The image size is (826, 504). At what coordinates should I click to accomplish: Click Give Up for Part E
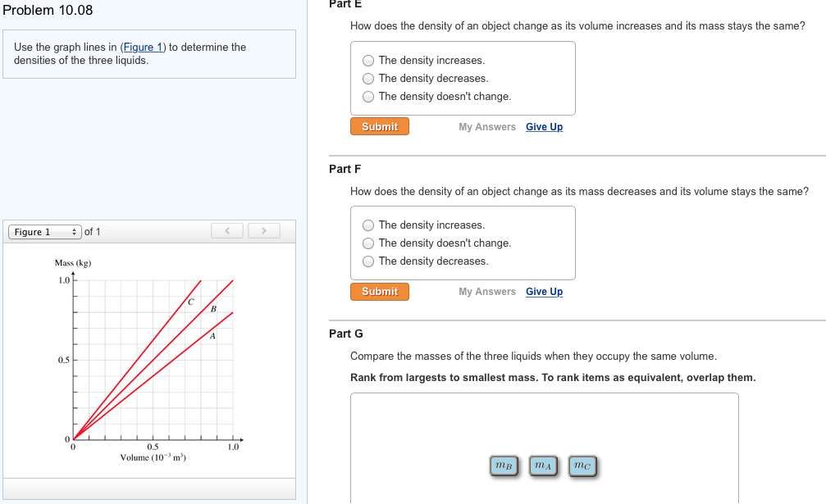coord(544,126)
